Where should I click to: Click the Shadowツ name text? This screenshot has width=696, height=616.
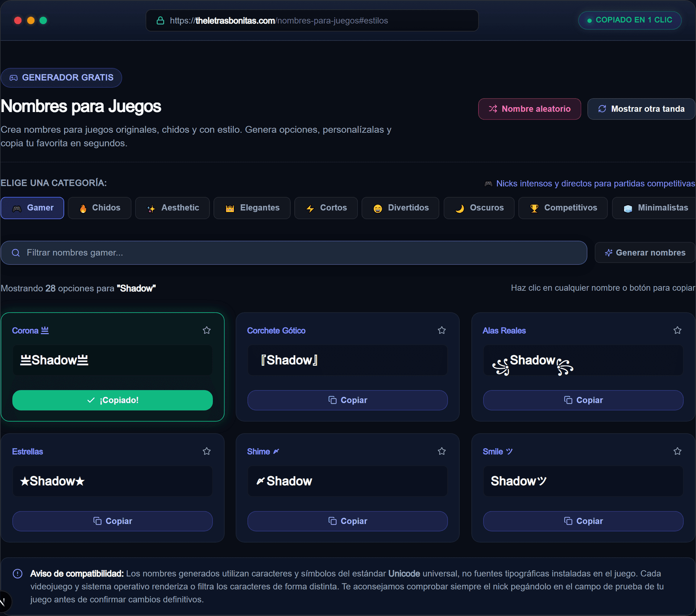(519, 481)
